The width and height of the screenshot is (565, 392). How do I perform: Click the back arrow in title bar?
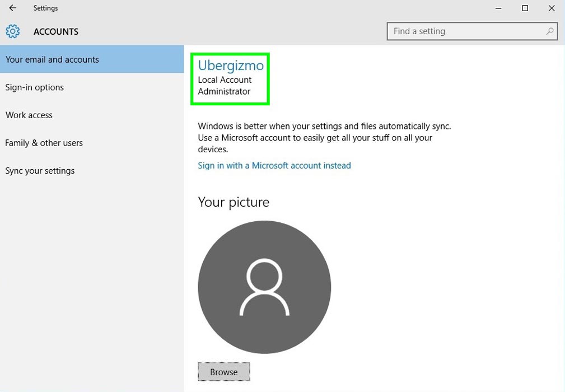click(12, 8)
